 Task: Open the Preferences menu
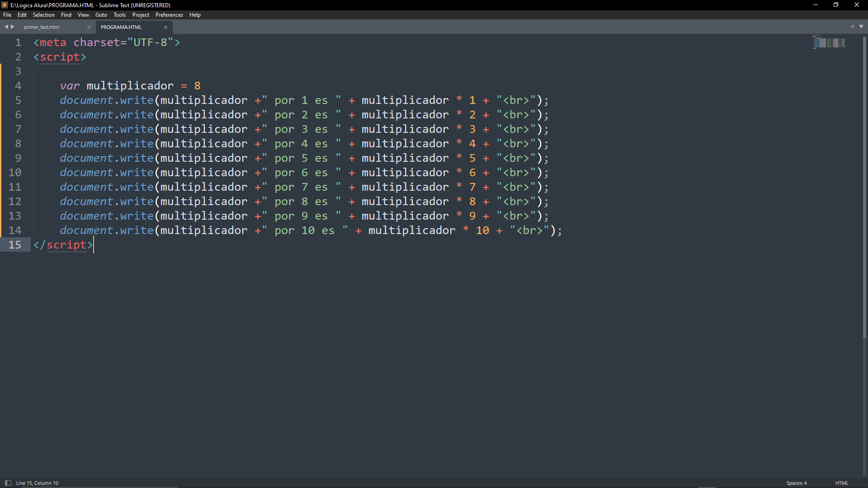tap(169, 15)
